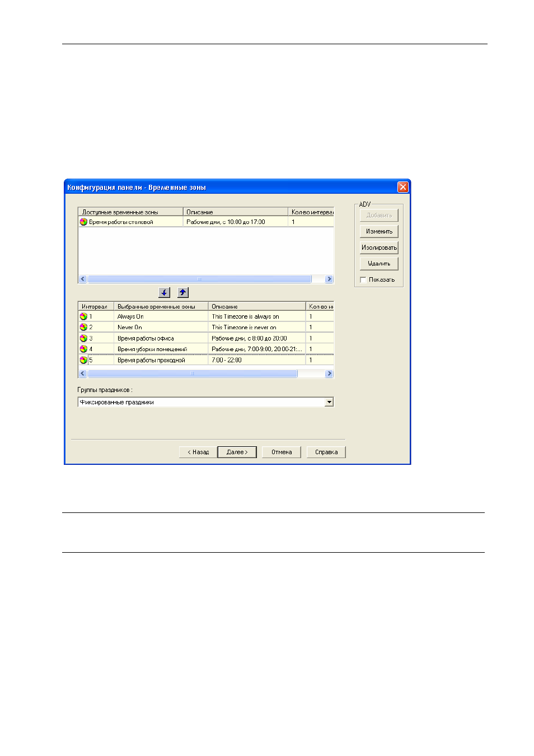The height and width of the screenshot is (756, 534).
Task: Select the Время работы столовой row
Action: click(x=206, y=222)
